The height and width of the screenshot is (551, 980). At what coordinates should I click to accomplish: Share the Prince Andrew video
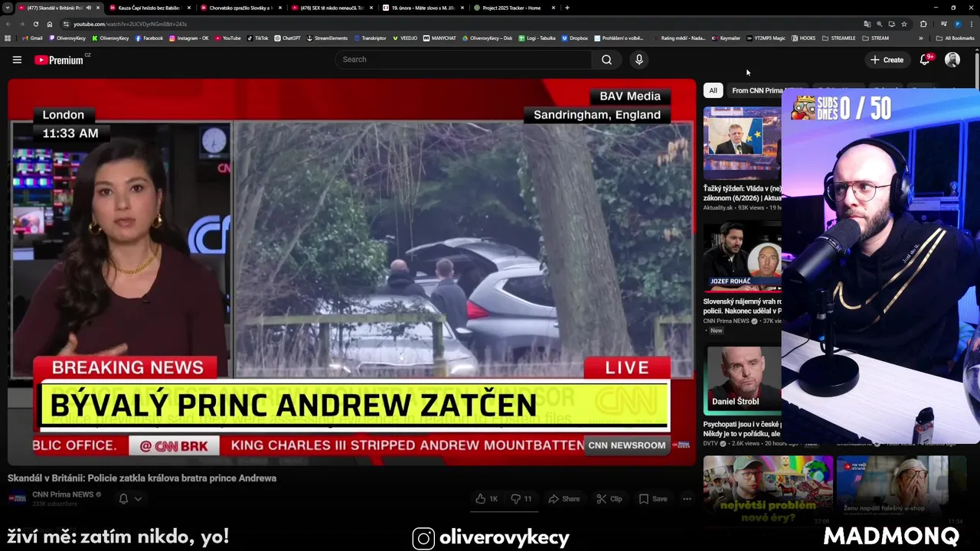tap(564, 499)
